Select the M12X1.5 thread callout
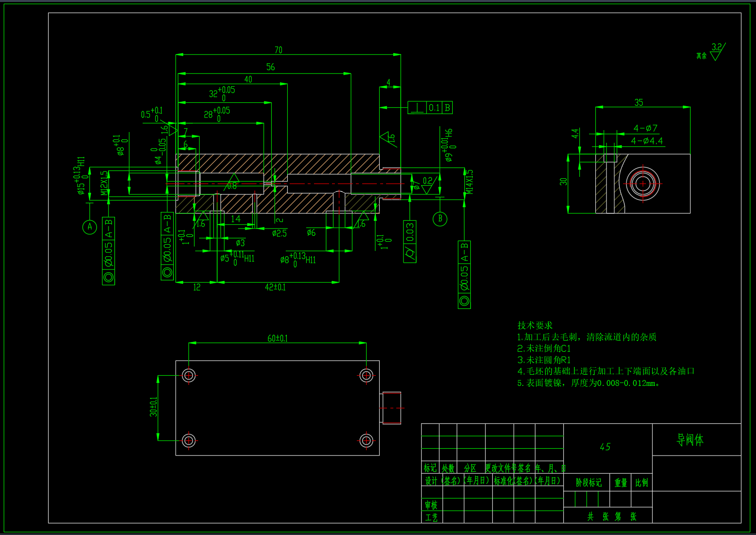756x535 pixels. 104,183
